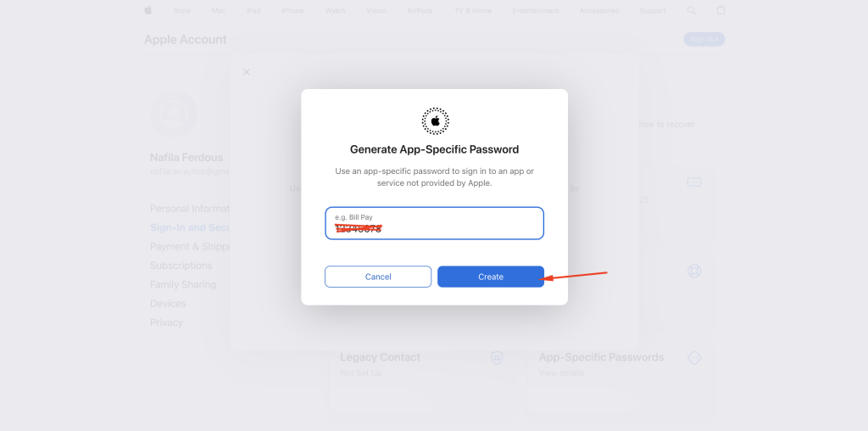This screenshot has height=431, width=868.
Task: Select Family Sharing in the sidebar
Action: 183,284
